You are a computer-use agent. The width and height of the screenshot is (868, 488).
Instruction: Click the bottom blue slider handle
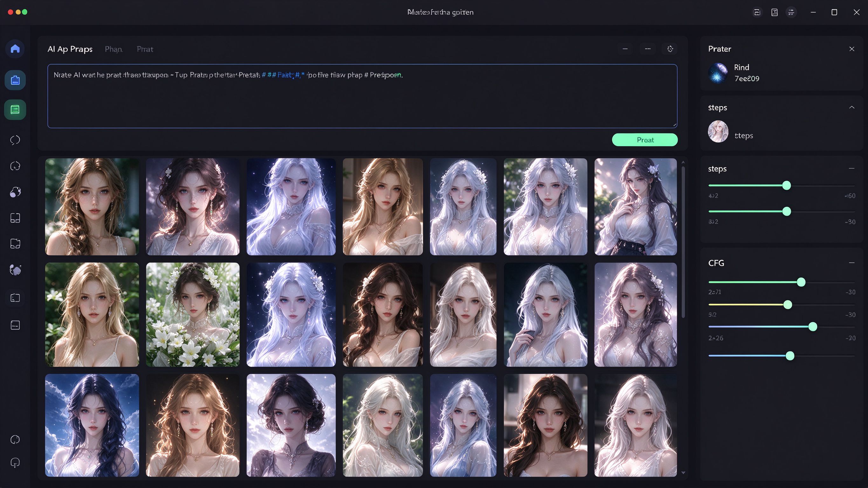tap(790, 356)
